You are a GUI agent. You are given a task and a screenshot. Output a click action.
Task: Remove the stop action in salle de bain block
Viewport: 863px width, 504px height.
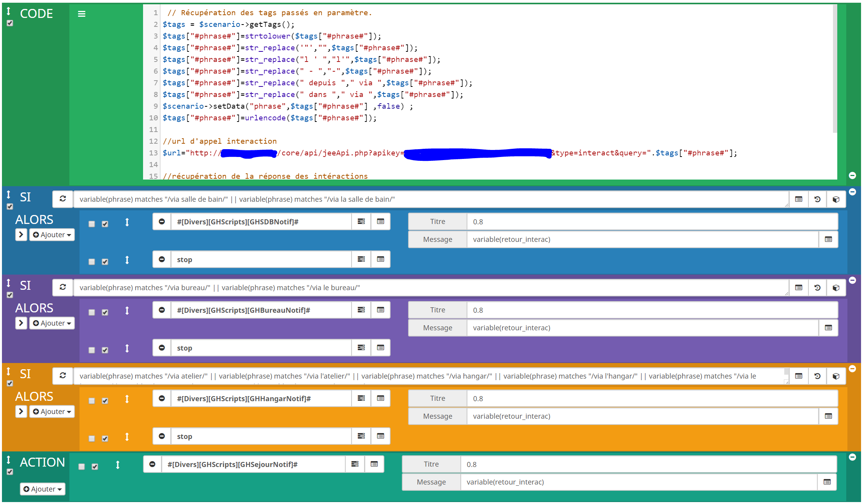click(x=162, y=259)
